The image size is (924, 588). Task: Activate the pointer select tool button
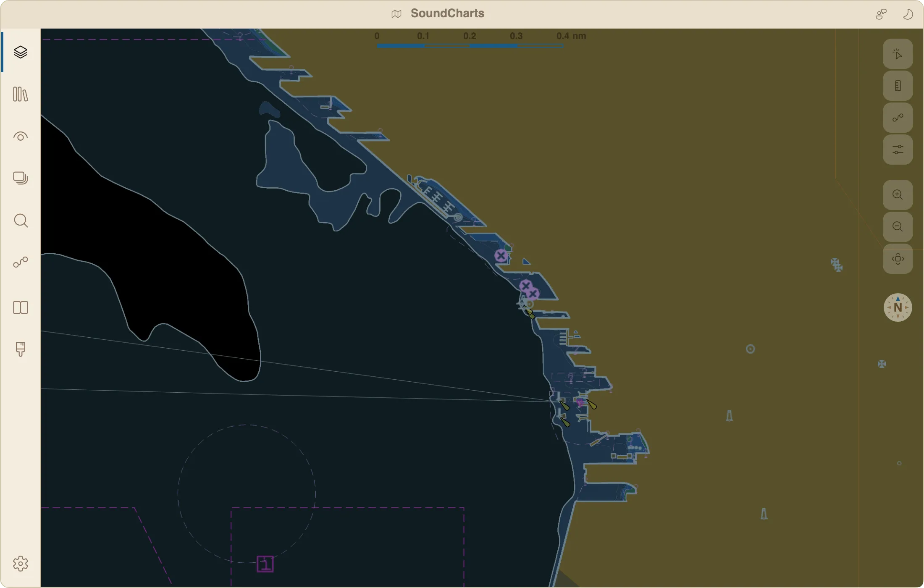point(898,54)
